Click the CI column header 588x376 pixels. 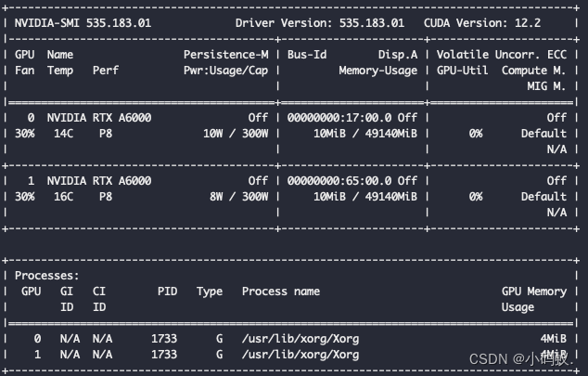pos(99,292)
